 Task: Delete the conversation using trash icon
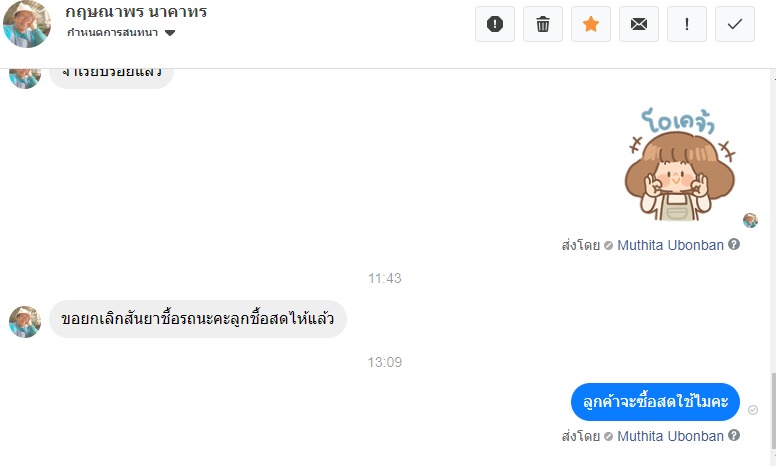tap(543, 24)
